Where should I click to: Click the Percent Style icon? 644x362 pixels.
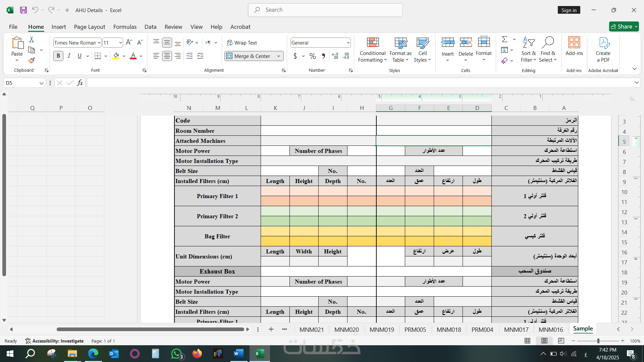312,56
